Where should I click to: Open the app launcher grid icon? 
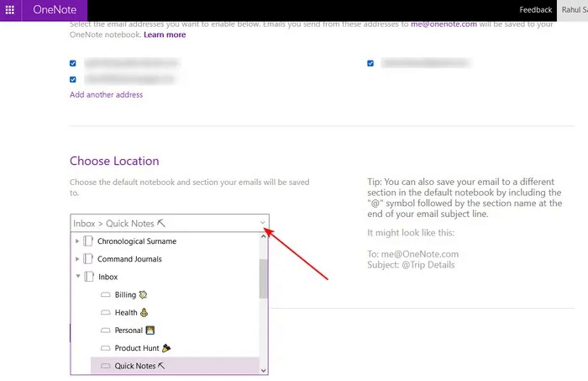tap(10, 10)
